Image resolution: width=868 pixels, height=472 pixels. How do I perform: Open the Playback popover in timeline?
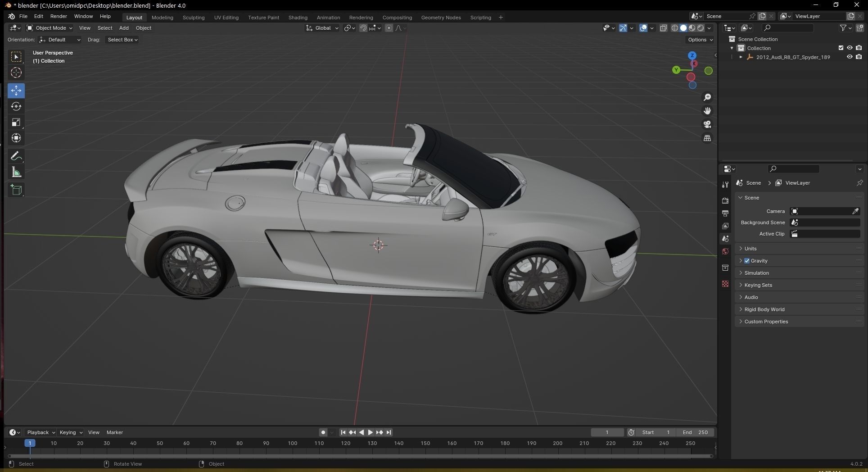40,432
